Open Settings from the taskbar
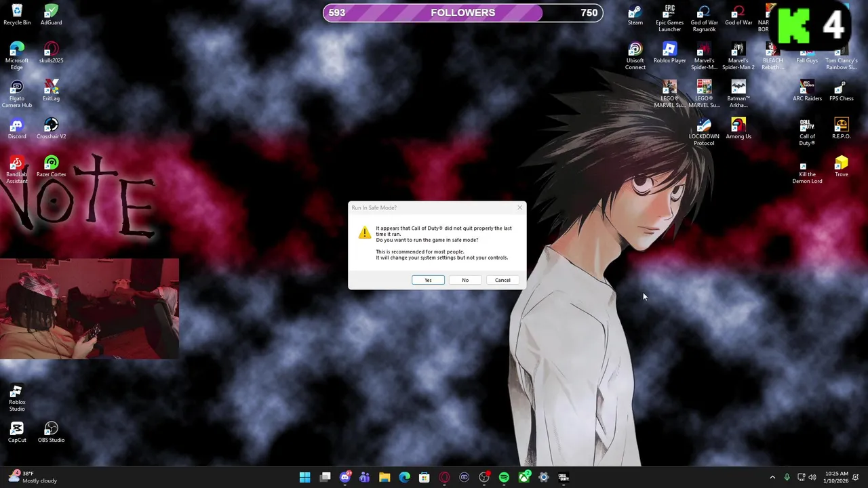 (544, 477)
